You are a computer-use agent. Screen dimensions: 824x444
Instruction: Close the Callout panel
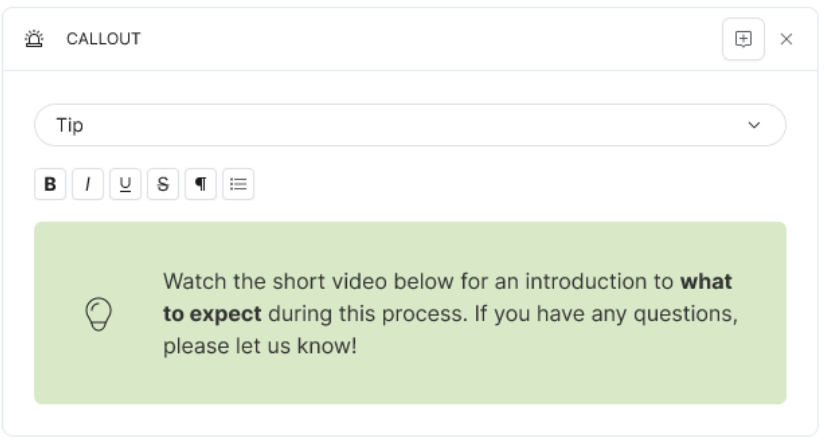coord(786,39)
